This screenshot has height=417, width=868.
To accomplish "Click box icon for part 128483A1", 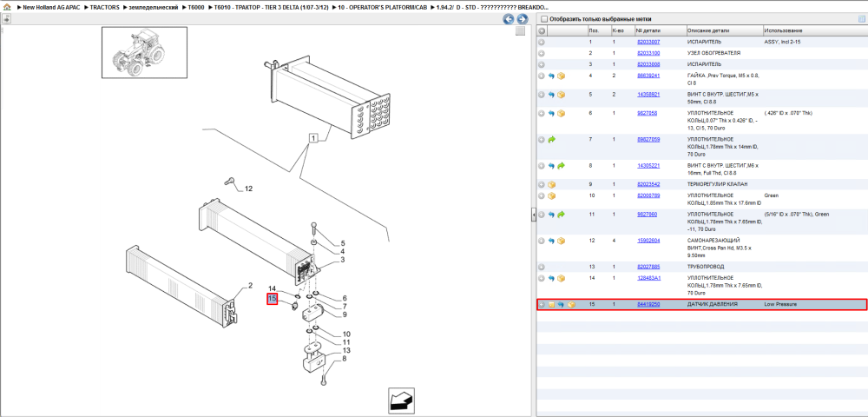I will coord(561,278).
